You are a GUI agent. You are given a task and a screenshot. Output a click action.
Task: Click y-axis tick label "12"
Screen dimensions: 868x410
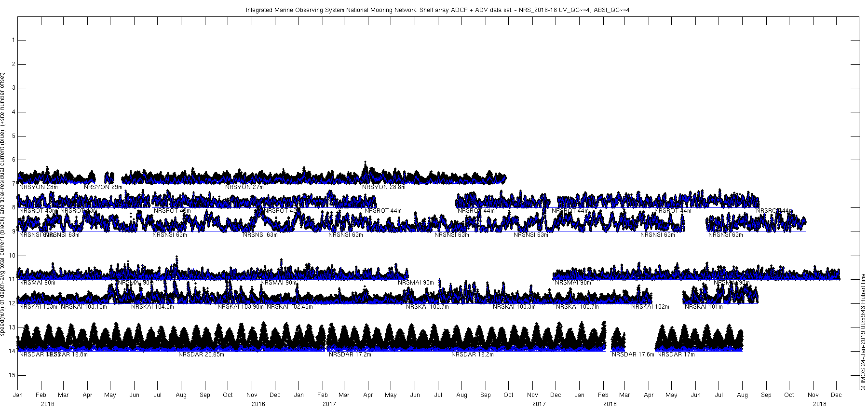pyautogui.click(x=12, y=303)
